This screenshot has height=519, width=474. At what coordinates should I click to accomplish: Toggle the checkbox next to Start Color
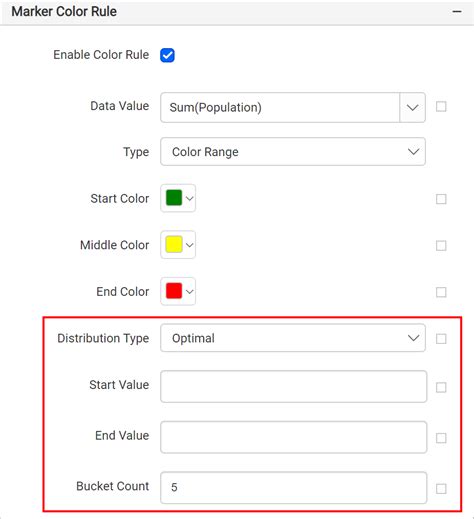[x=441, y=199]
